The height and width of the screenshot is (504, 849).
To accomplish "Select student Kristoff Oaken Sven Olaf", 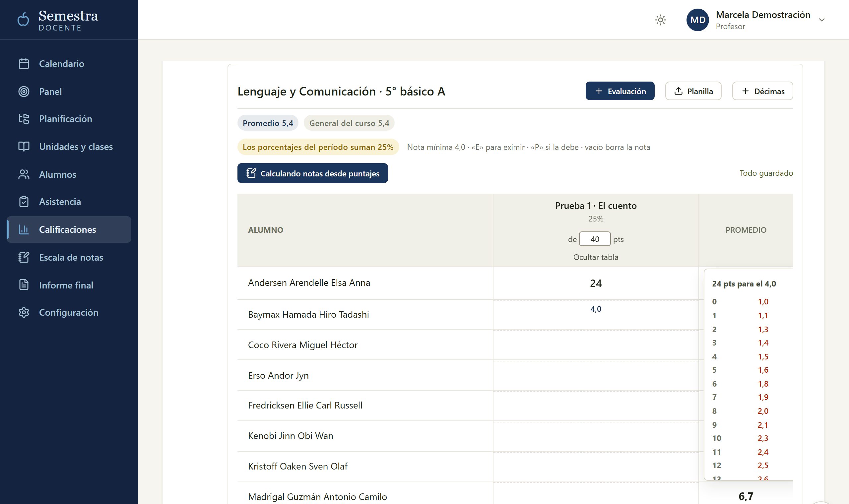I will tap(297, 467).
